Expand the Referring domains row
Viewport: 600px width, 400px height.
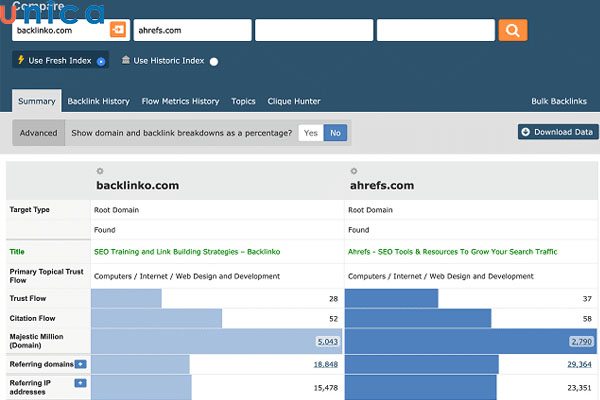80,364
